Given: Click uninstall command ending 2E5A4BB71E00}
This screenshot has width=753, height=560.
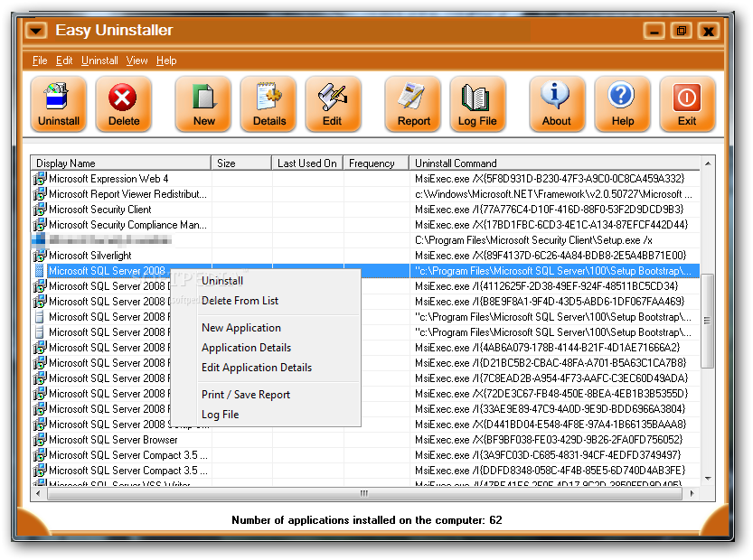Looking at the screenshot, I should 551,256.
